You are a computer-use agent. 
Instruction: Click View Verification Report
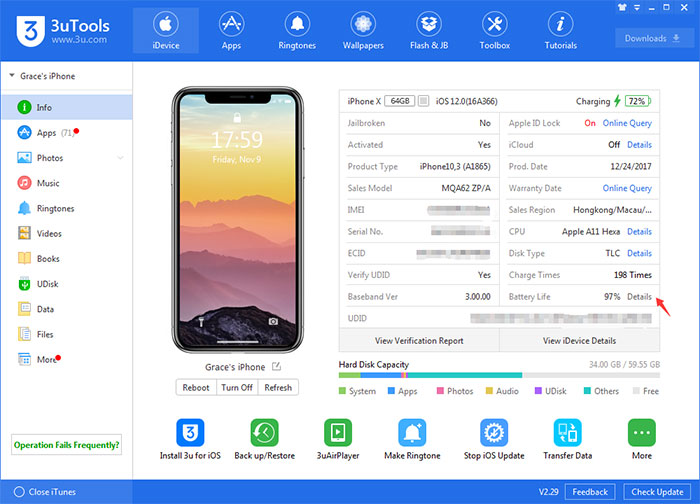click(419, 341)
